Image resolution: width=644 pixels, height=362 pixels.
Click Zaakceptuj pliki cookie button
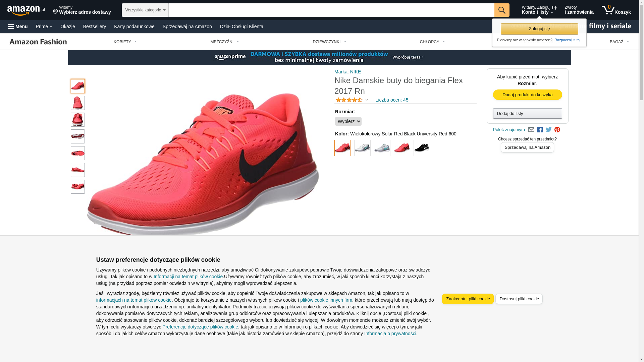click(468, 299)
